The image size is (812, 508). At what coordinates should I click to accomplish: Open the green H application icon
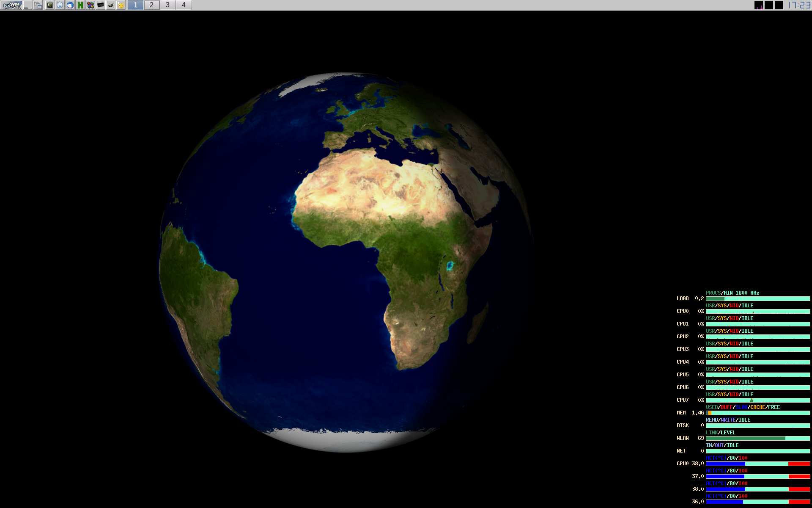click(80, 5)
